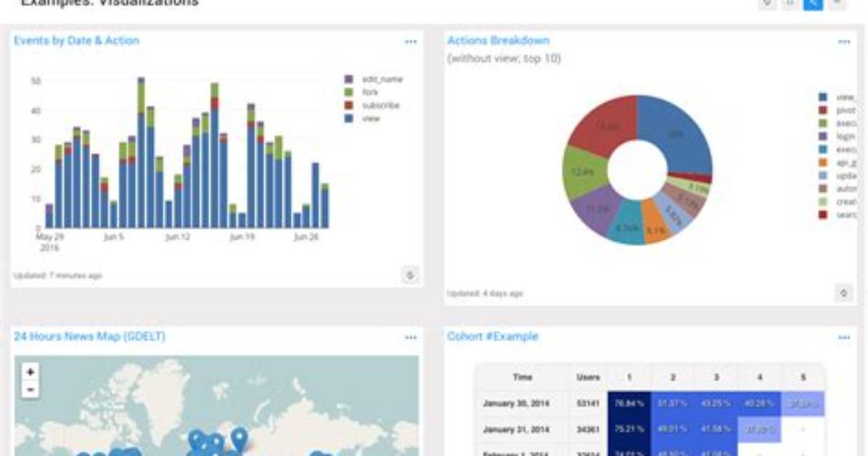This screenshot has width=868, height=456.
Task: Toggle the subscribe series in the legend
Action: pyautogui.click(x=381, y=105)
